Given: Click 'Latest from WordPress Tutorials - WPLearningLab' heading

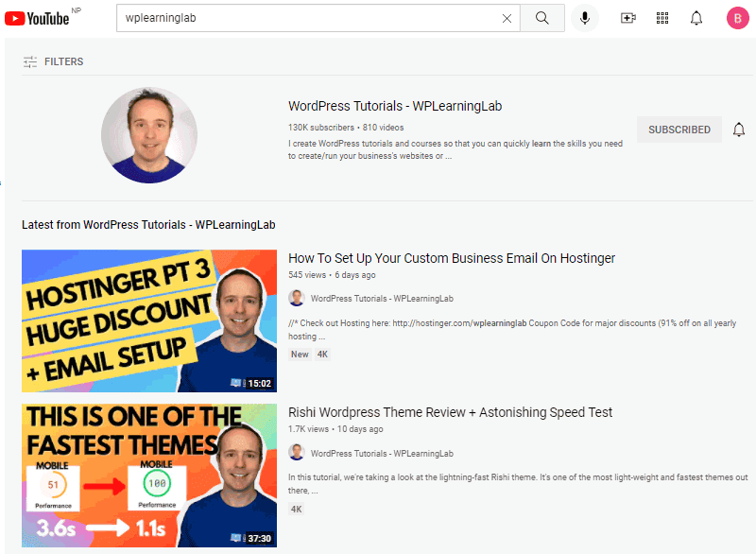Looking at the screenshot, I should [x=148, y=225].
